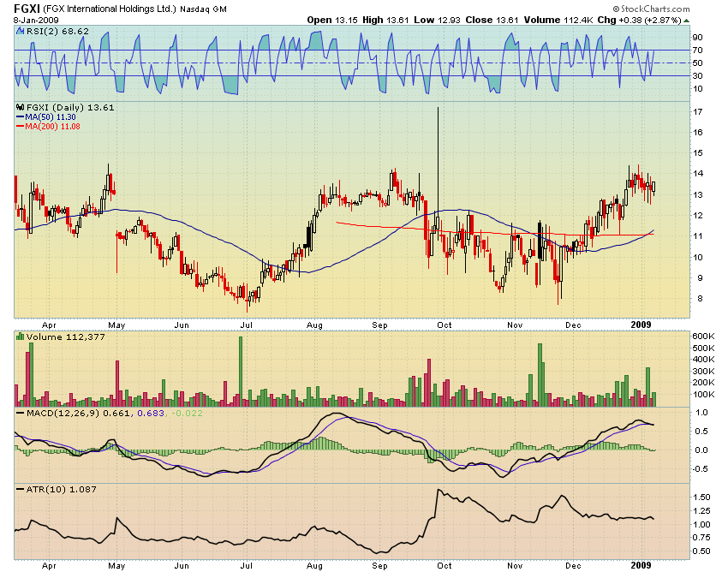
Task: Click the MACD(12,26,9) 0.661 label
Action: click(79, 413)
